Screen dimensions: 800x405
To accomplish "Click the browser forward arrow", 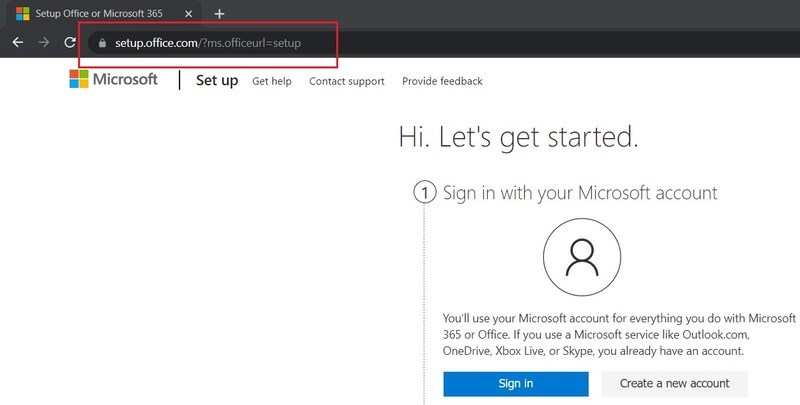I will tap(43, 43).
